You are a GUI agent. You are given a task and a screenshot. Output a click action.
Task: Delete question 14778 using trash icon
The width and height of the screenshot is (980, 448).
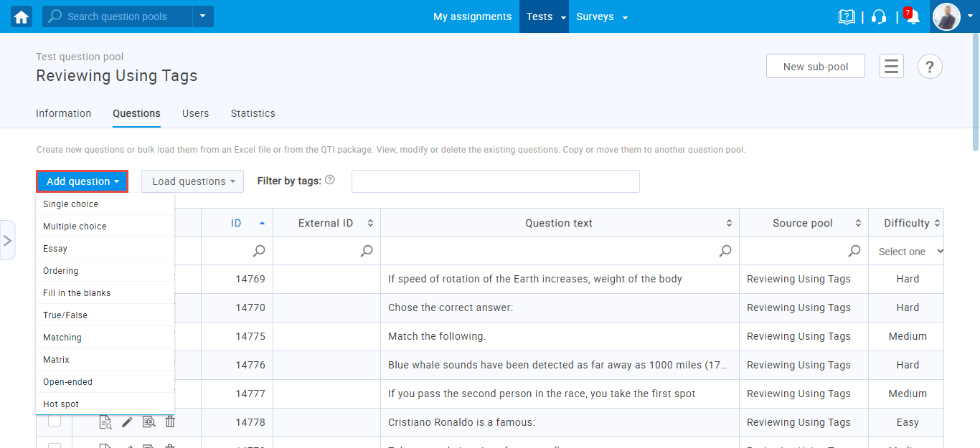(170, 422)
